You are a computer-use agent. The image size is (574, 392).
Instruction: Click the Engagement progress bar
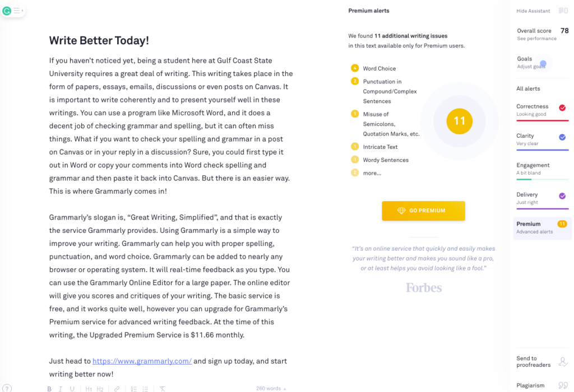[542, 179]
